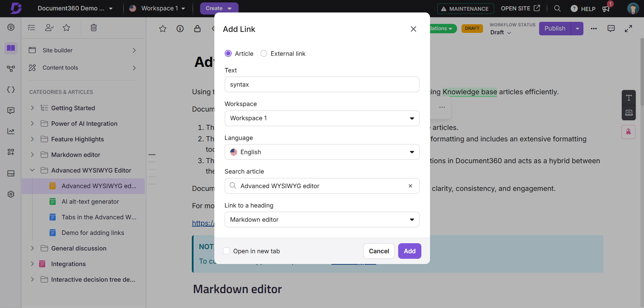Click the Document360 logo icon
The image size is (644, 308).
tap(16, 8)
